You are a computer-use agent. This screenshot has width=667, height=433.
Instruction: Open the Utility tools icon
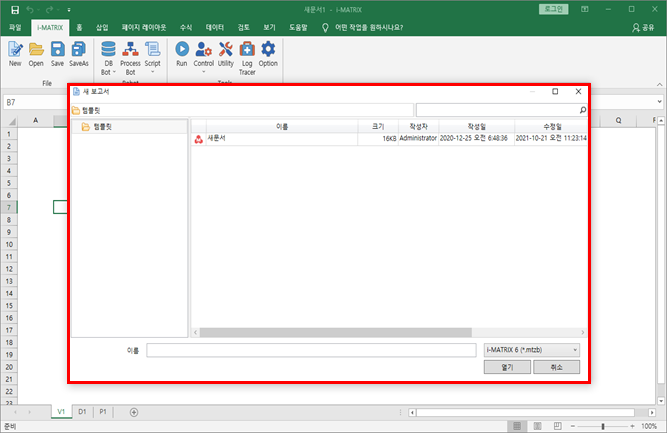(226, 52)
